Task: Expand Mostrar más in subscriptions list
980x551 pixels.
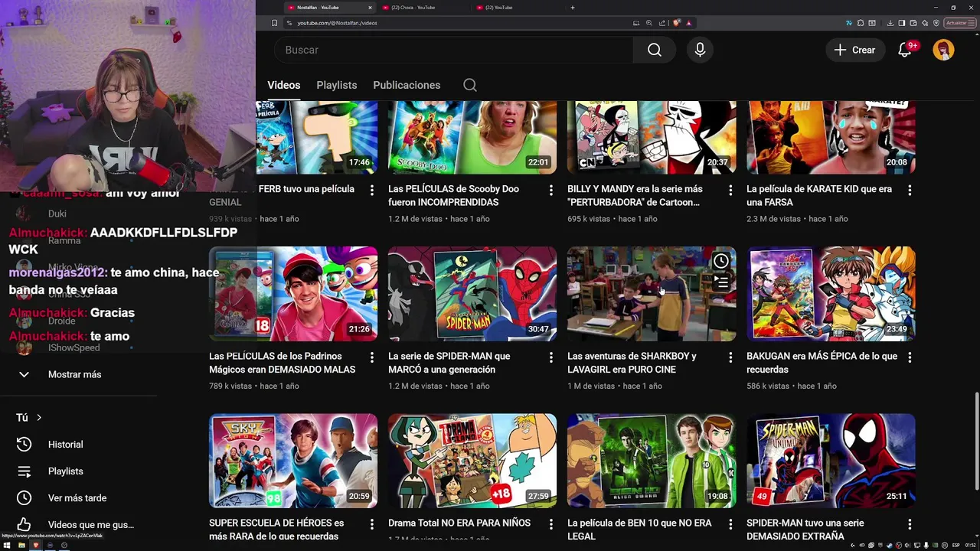Action: (x=74, y=374)
